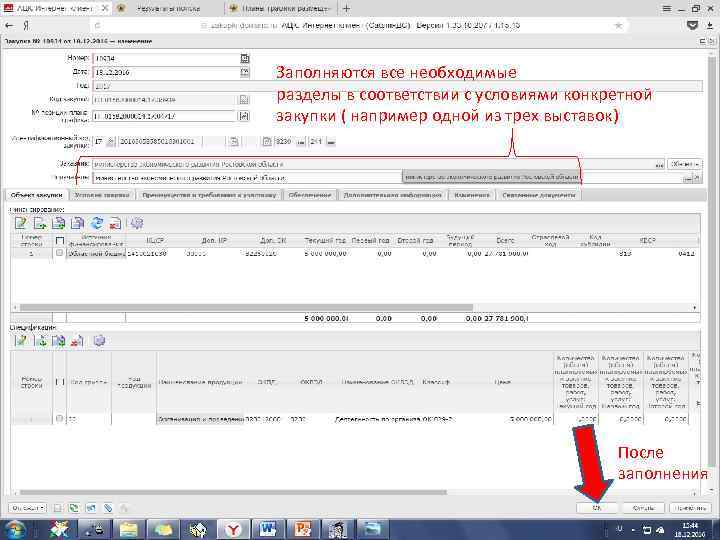Click the edit row icon in financing toolbar

click(21, 223)
